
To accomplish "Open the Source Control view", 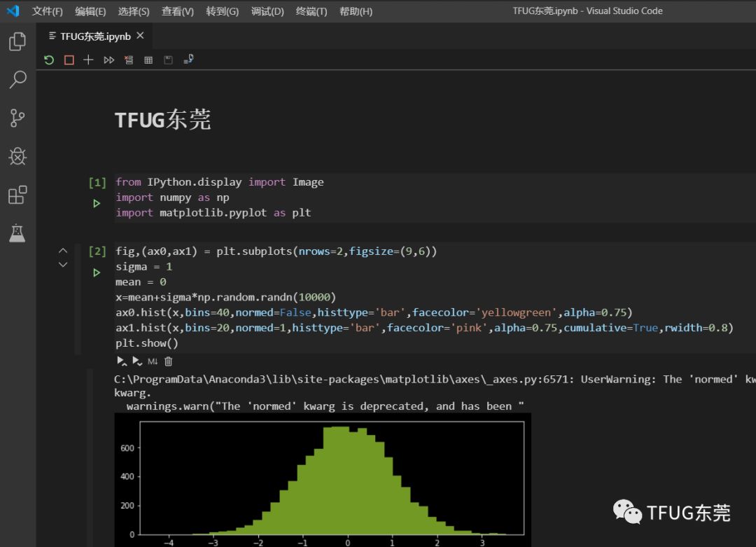I will [17, 118].
